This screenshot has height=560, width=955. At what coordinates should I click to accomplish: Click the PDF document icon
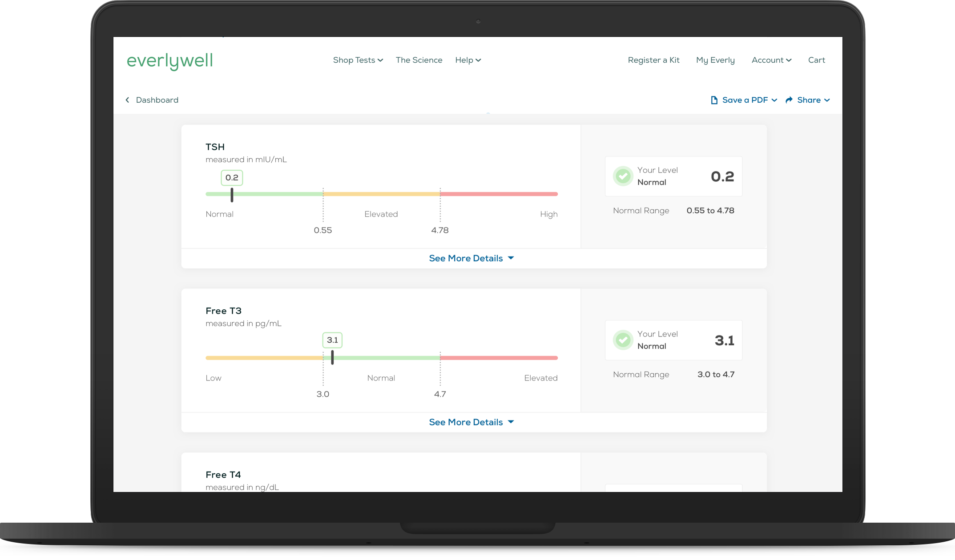click(x=714, y=100)
